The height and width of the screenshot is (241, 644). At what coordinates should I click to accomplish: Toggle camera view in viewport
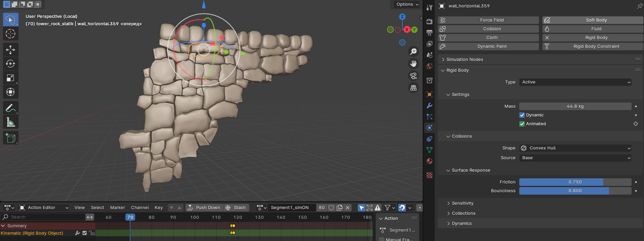click(x=413, y=76)
